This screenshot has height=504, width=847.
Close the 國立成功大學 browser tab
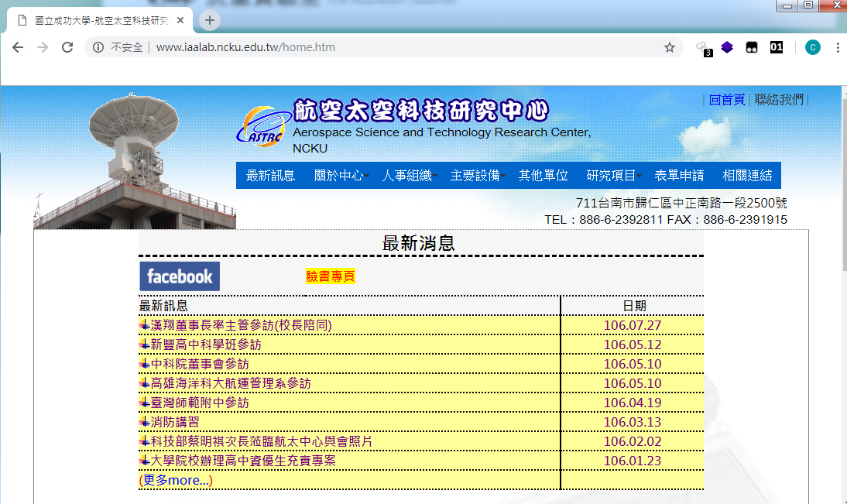click(180, 21)
